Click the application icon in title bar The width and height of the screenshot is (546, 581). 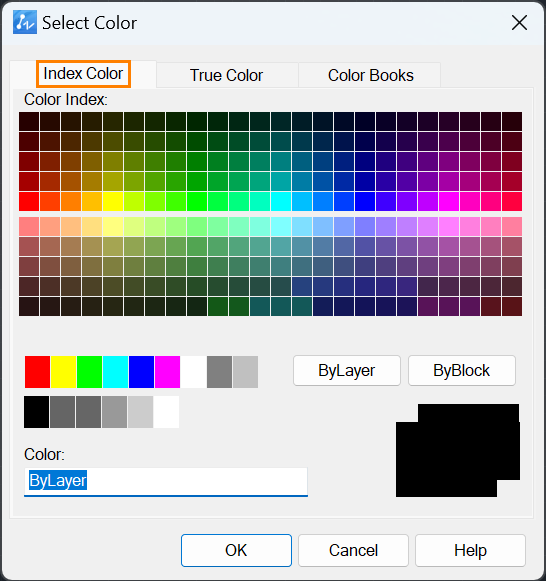tap(25, 22)
